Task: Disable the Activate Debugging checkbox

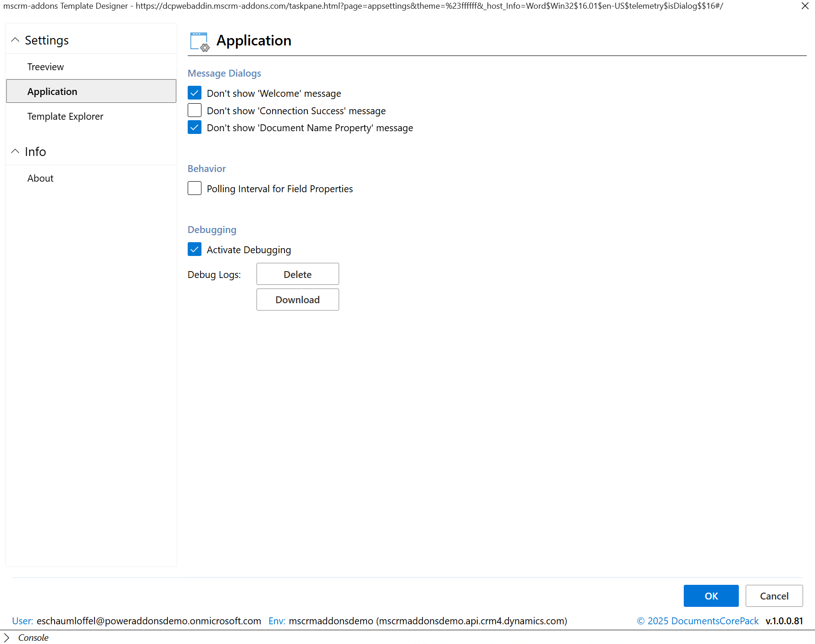Action: coord(195,250)
